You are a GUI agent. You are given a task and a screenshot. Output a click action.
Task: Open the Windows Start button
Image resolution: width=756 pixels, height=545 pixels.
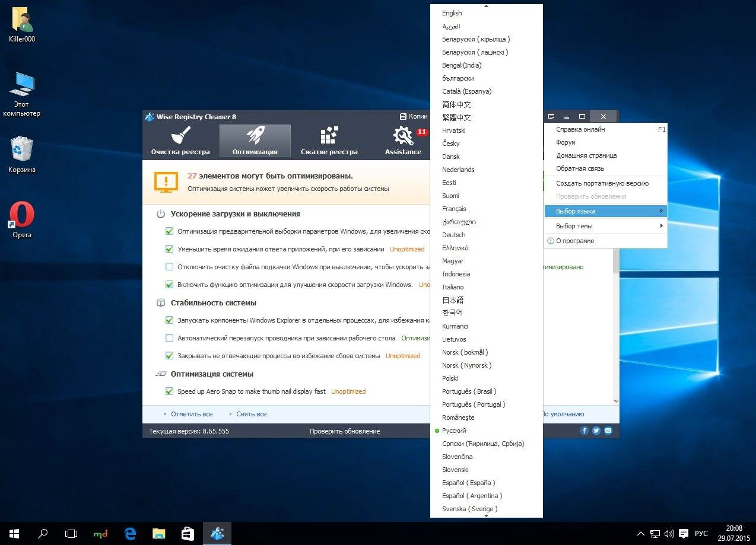(14, 534)
